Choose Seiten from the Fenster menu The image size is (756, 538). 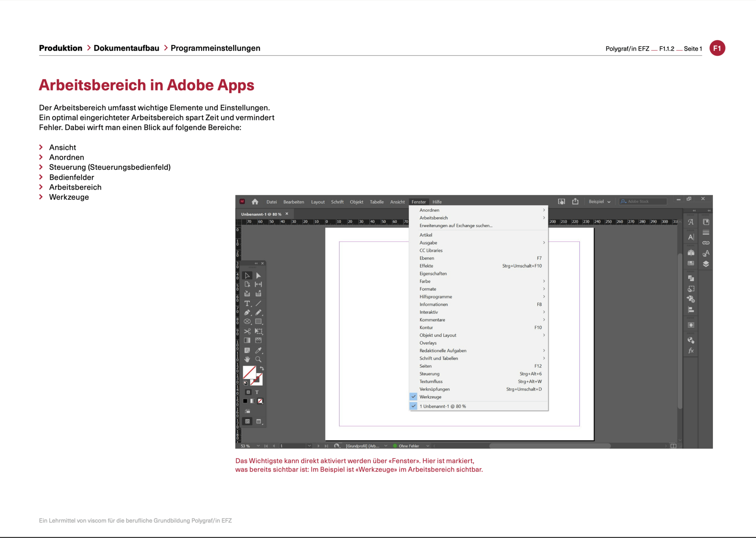(x=479, y=366)
